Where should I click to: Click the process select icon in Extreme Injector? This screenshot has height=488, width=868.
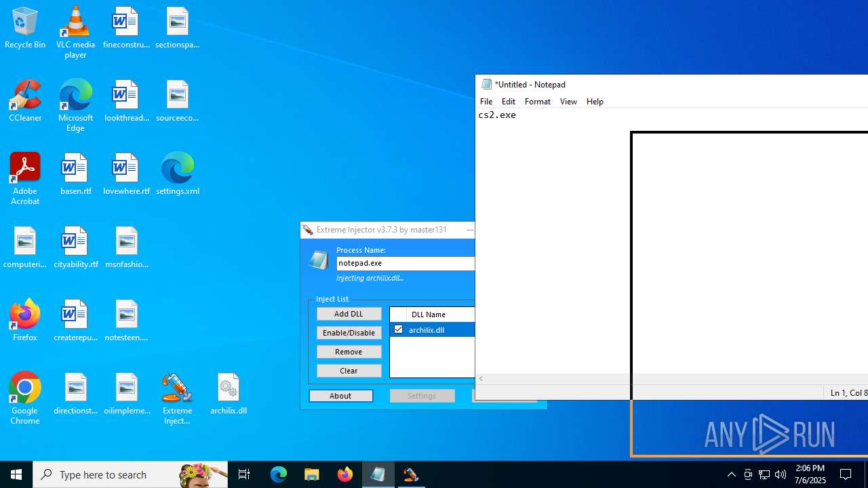pyautogui.click(x=318, y=260)
